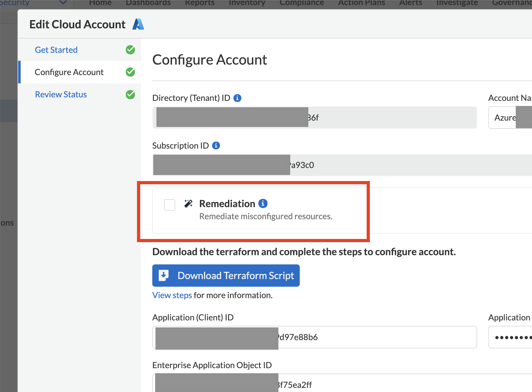Click the Azure logo beside Edit Cloud Account
Screen dimensions: 532x392
click(x=138, y=24)
